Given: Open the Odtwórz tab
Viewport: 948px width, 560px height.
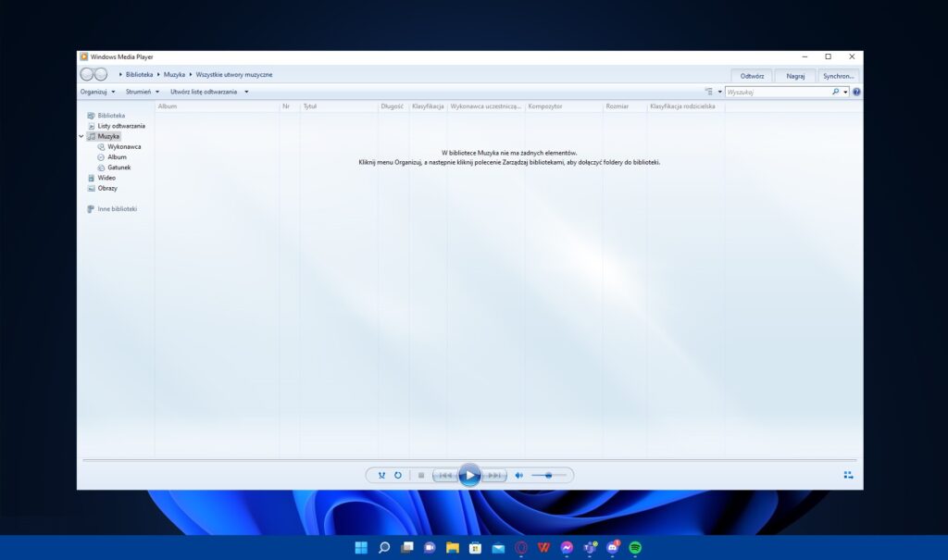Looking at the screenshot, I should click(x=752, y=76).
